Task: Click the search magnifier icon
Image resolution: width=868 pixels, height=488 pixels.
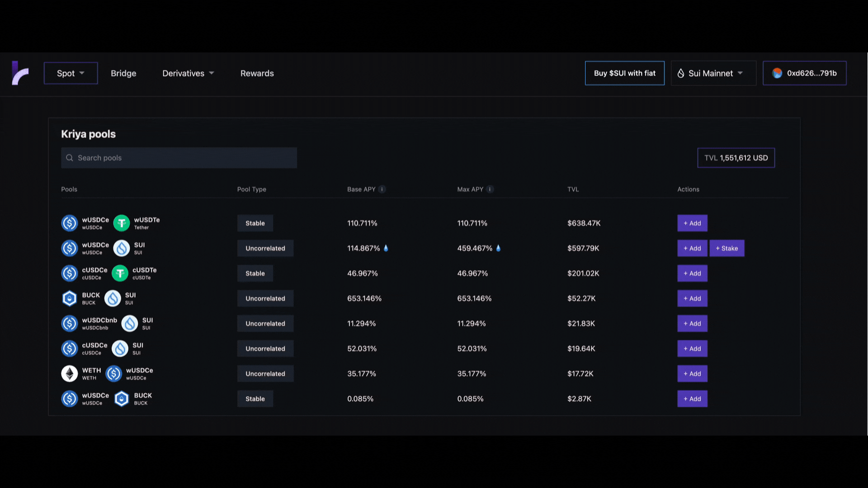Action: (70, 158)
